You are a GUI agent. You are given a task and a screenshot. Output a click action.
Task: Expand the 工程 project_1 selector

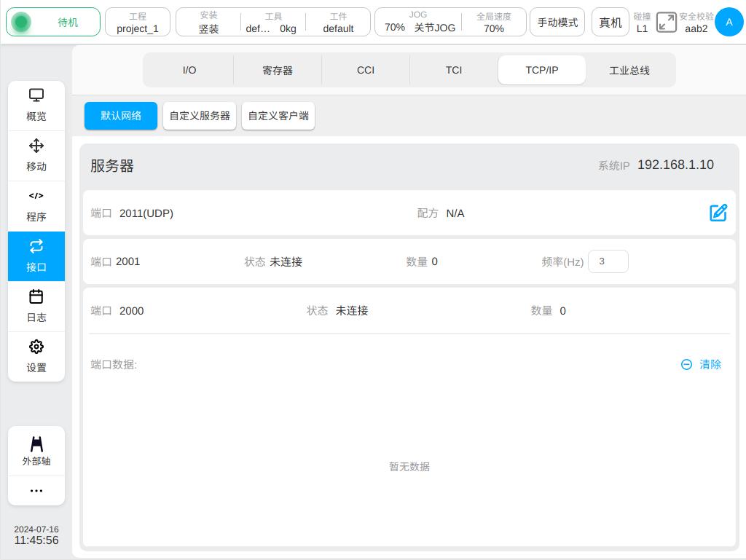(x=138, y=23)
